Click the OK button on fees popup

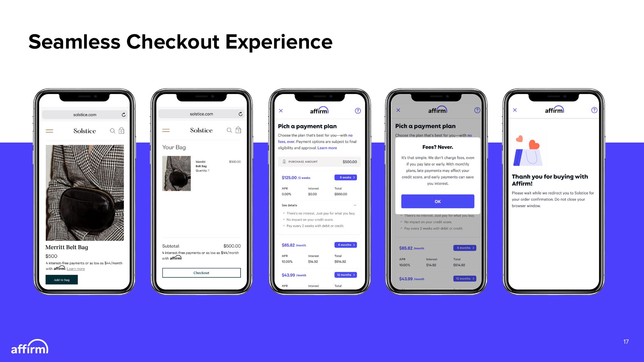click(x=437, y=201)
